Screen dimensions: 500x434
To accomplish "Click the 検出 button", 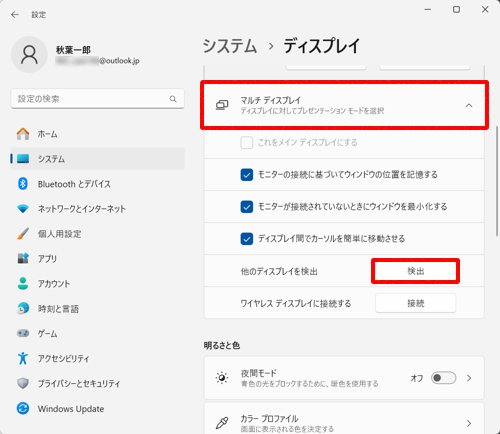I will 415,271.
